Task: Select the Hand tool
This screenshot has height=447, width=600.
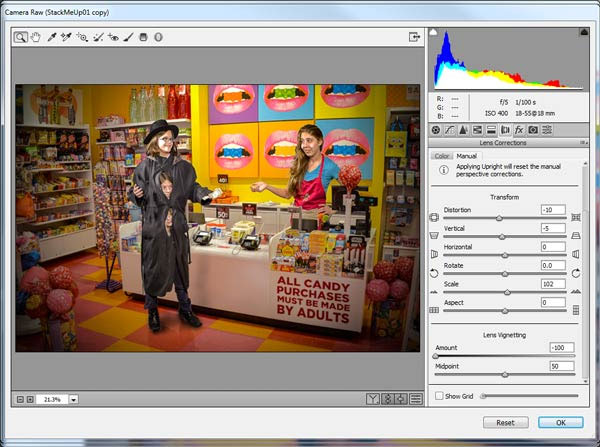Action: coord(35,37)
